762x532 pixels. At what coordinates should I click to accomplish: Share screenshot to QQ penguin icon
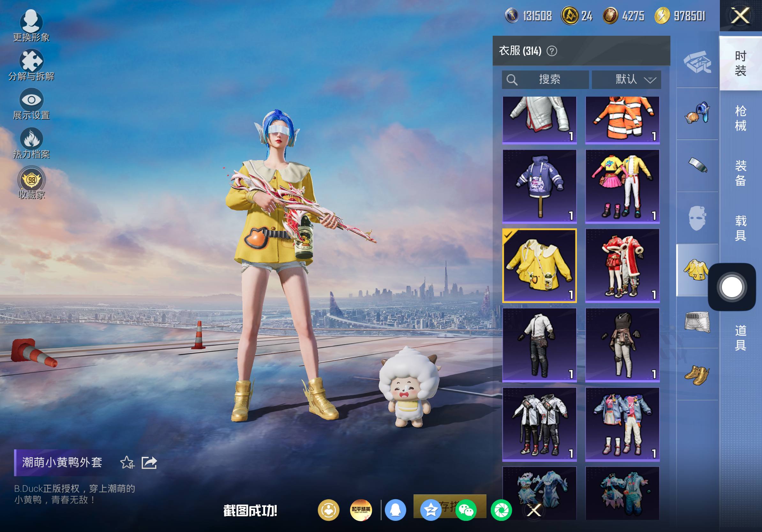395,510
